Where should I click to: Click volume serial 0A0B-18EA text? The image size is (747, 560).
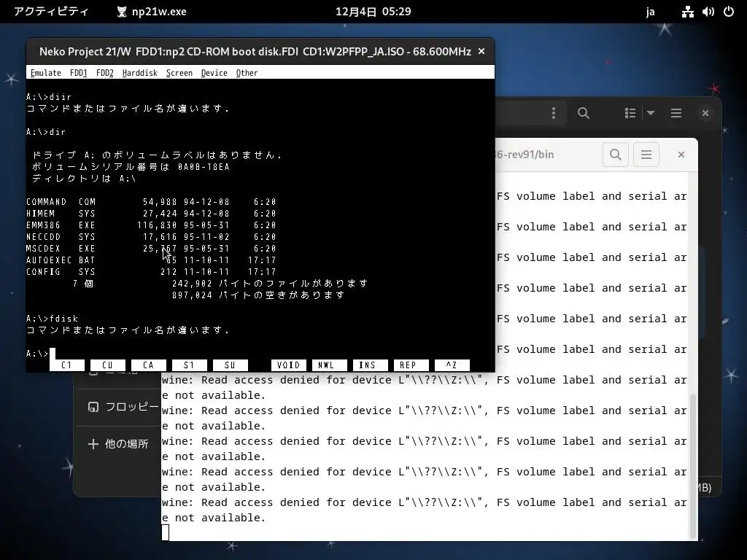click(204, 167)
